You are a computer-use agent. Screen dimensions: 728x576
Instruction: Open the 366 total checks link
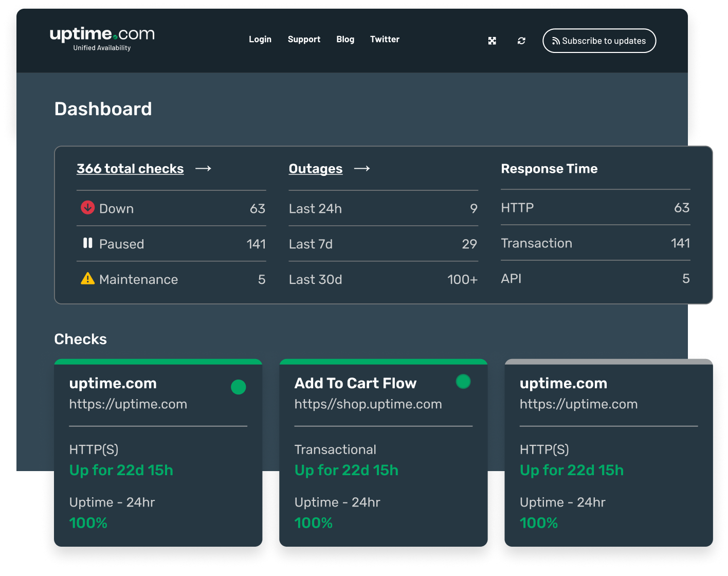(x=130, y=169)
